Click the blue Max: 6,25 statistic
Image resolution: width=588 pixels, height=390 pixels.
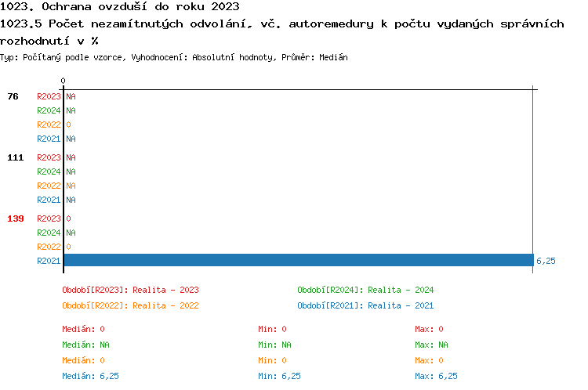click(x=436, y=376)
